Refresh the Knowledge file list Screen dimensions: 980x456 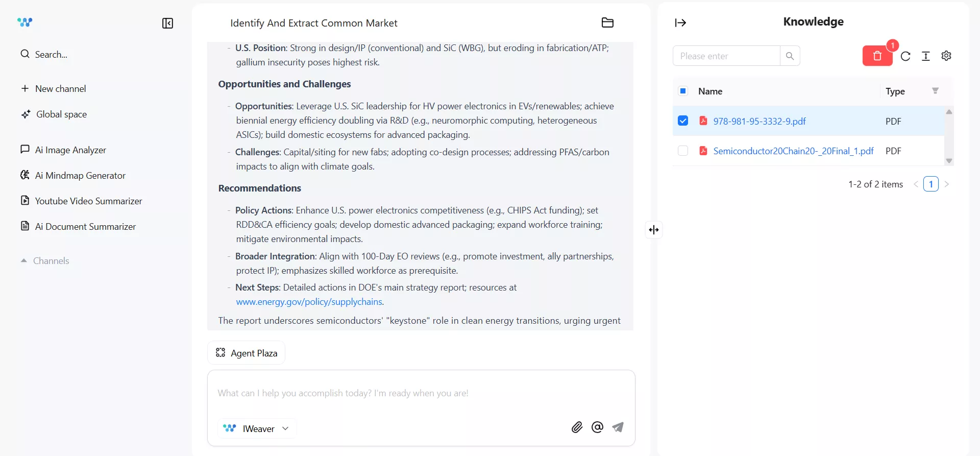[x=905, y=56]
